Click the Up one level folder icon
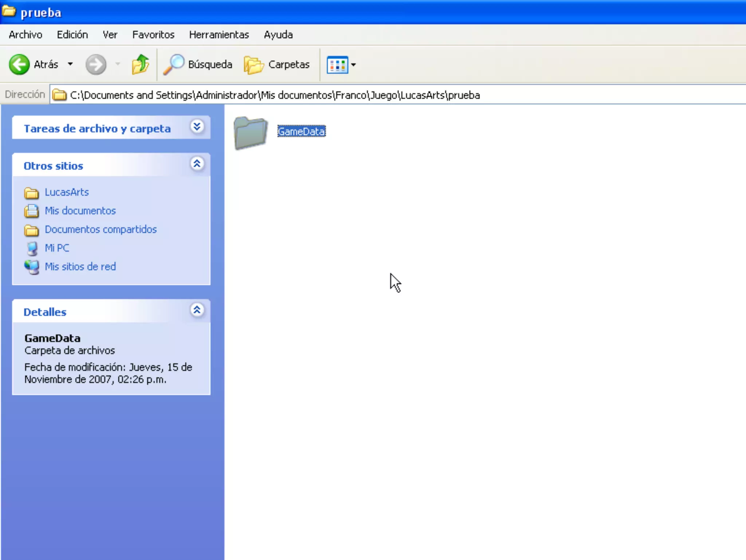 click(x=140, y=64)
